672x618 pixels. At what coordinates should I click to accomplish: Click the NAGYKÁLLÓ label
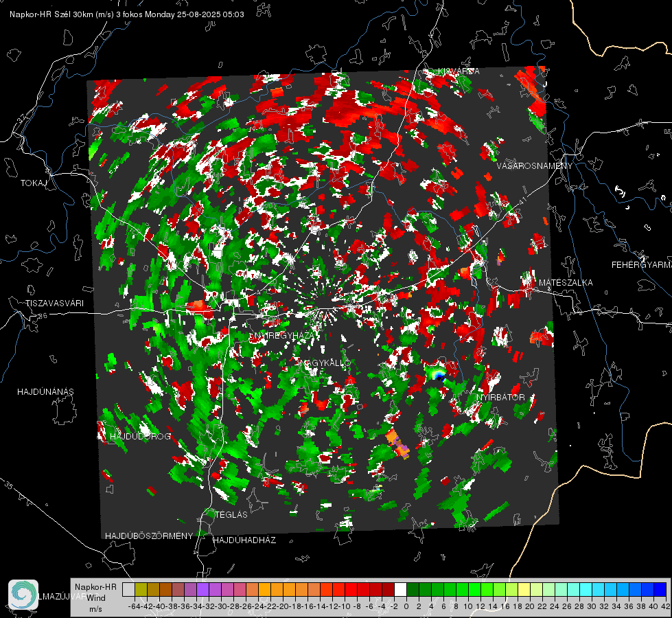point(325,363)
